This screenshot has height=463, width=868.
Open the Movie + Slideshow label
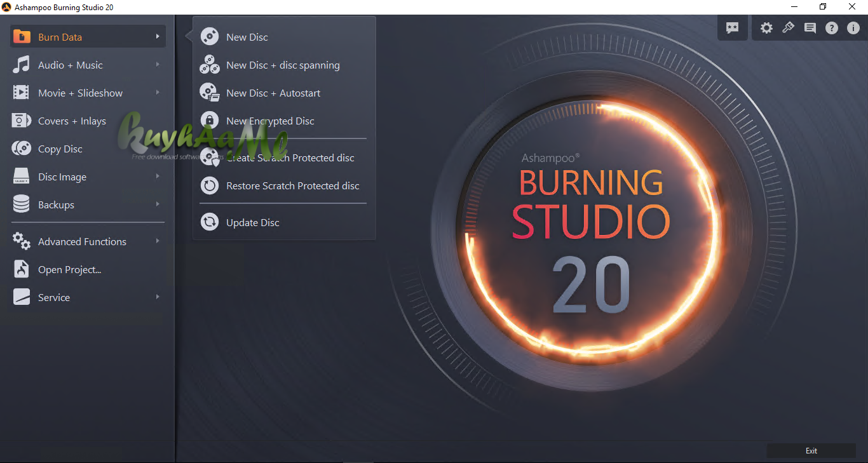pyautogui.click(x=80, y=93)
